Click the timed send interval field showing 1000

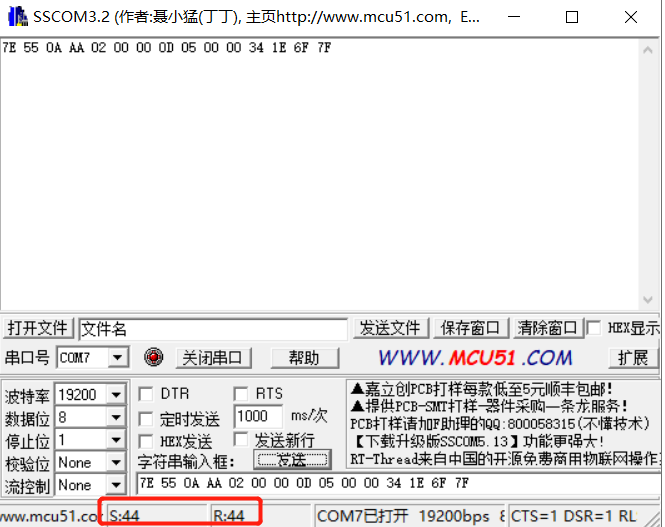coord(258,416)
